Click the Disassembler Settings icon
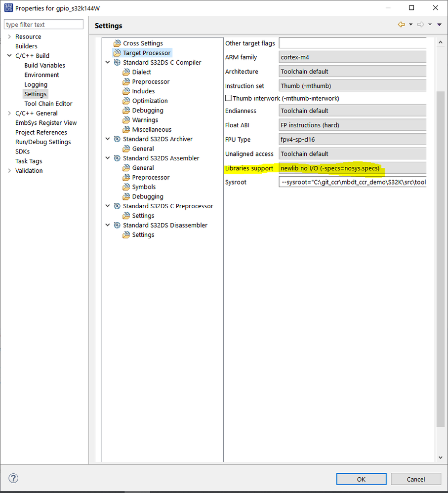Image resolution: width=448 pixels, height=493 pixels. [x=126, y=235]
